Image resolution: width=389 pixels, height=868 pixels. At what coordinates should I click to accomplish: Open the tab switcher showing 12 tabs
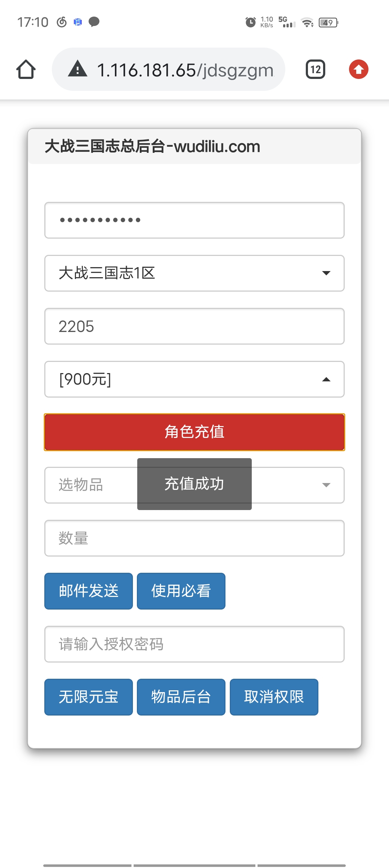[316, 69]
